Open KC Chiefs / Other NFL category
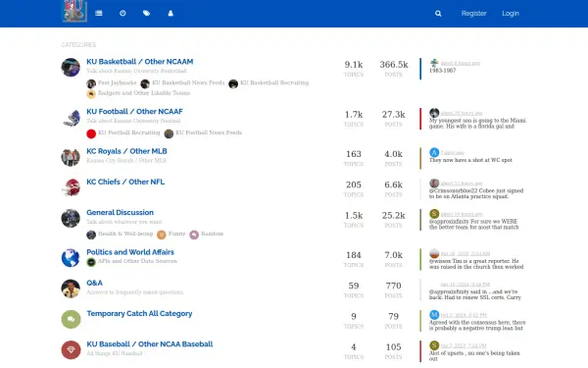Image resolution: width=588 pixels, height=368 pixels. click(x=125, y=182)
